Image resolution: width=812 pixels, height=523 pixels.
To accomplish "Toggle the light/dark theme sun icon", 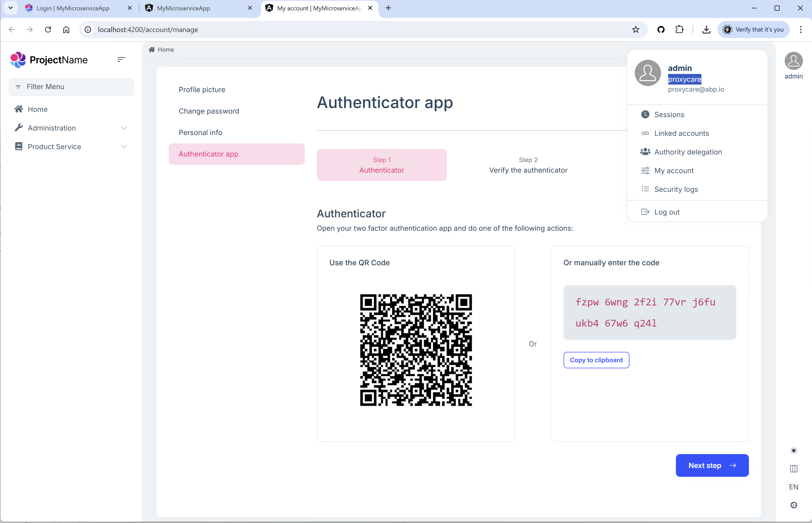I will pos(793,450).
